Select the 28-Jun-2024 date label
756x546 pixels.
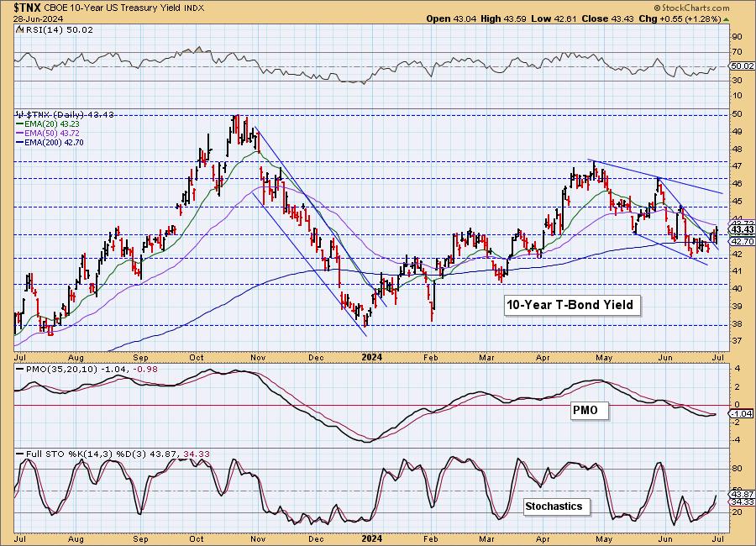pyautogui.click(x=37, y=18)
